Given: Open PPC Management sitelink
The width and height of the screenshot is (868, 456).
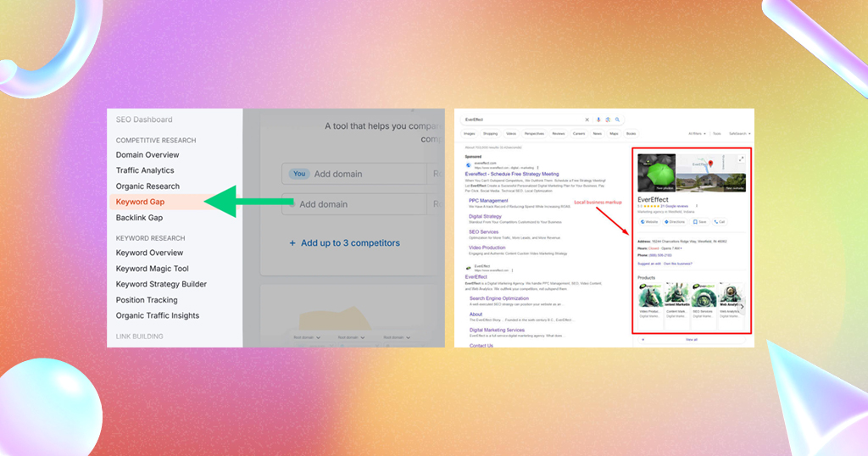Looking at the screenshot, I should [x=488, y=201].
